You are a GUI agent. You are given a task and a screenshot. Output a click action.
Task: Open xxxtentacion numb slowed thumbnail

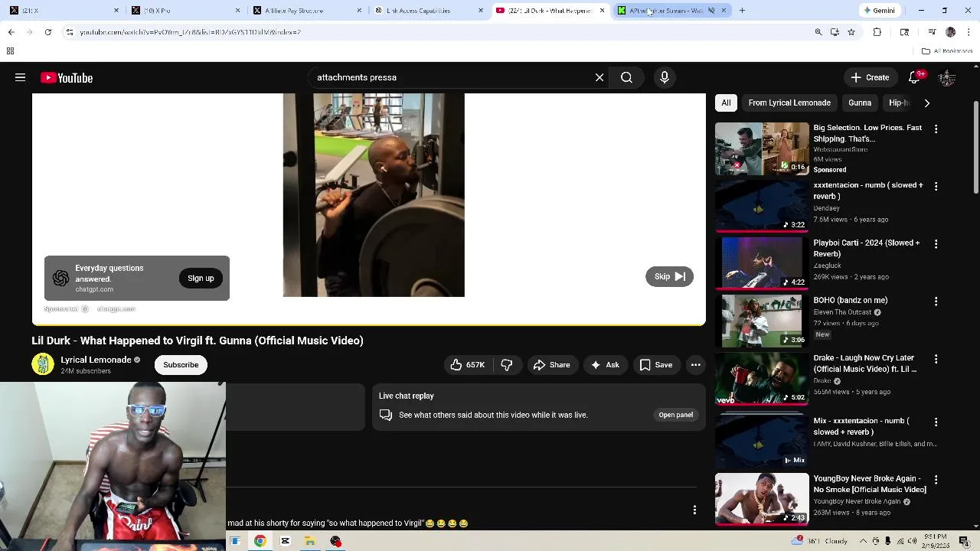[762, 205]
